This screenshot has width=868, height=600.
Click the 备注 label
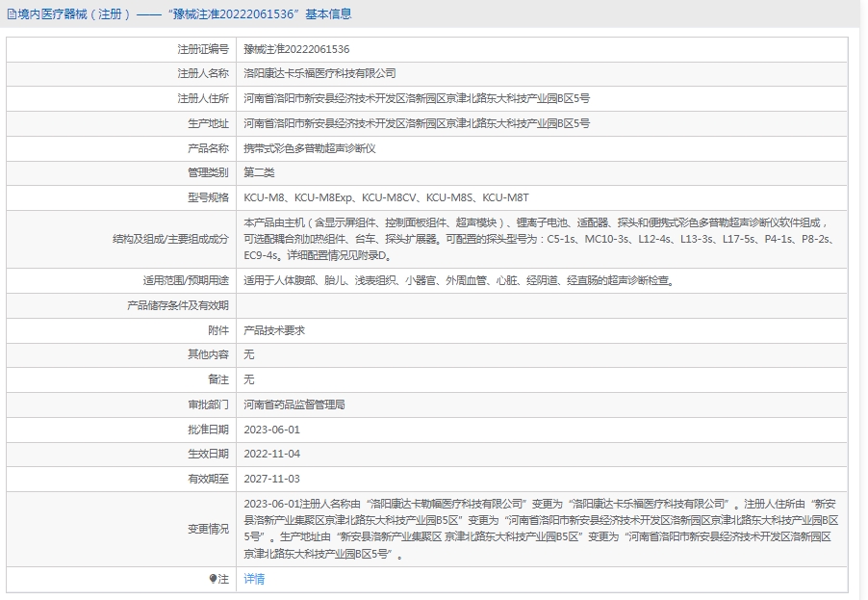[218, 379]
